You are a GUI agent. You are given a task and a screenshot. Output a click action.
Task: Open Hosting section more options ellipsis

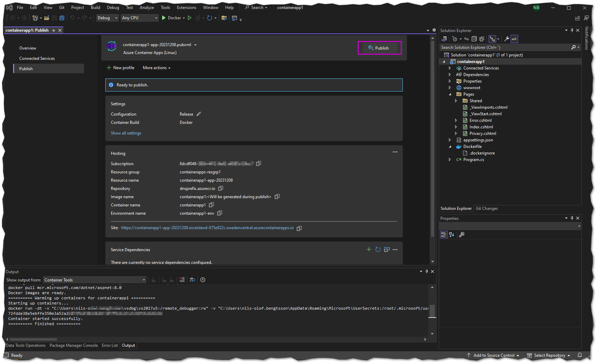(395, 152)
